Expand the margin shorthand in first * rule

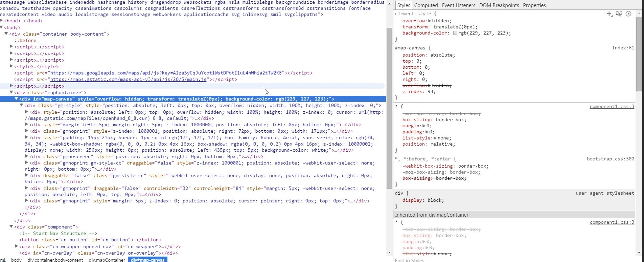(424, 126)
